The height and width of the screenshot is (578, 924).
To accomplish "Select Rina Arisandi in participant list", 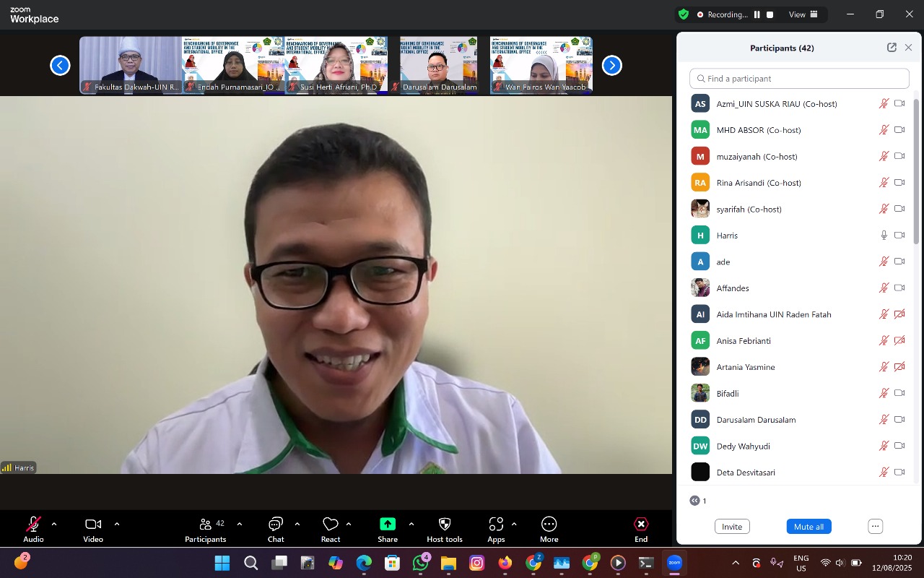I will tap(758, 183).
